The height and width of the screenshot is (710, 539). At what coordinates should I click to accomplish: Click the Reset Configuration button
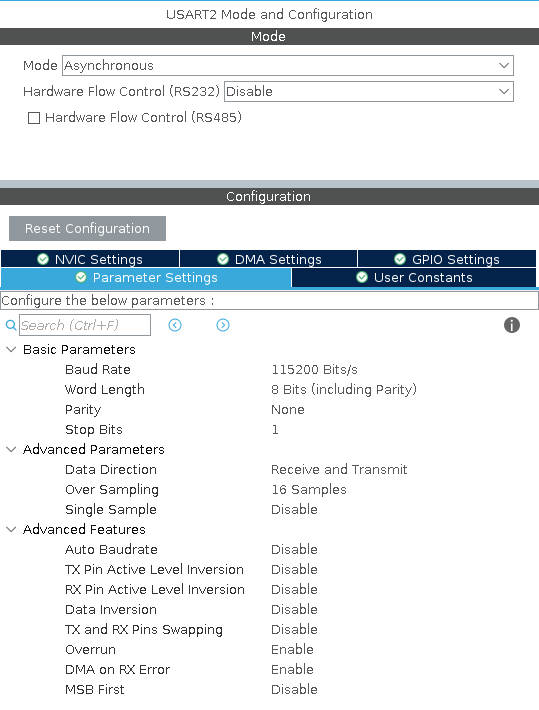tap(87, 229)
